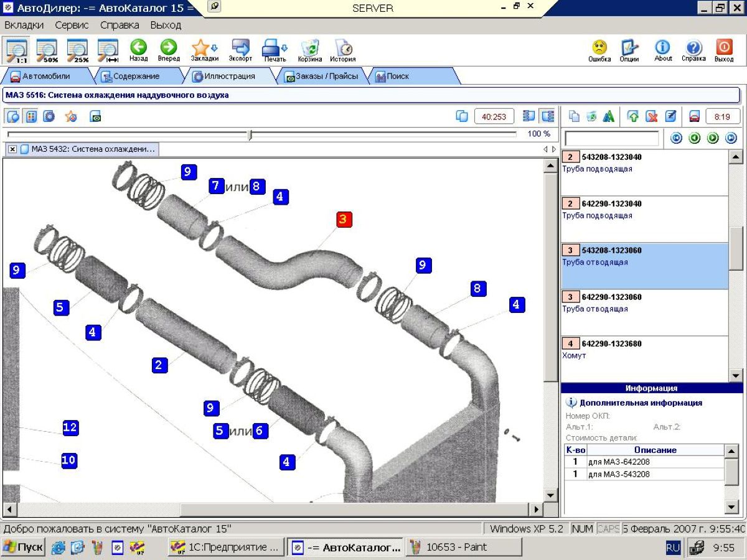Screen dimensions: 747x560
Task: Toggle the star bookmark button on illustration toolbar
Action: click(72, 116)
